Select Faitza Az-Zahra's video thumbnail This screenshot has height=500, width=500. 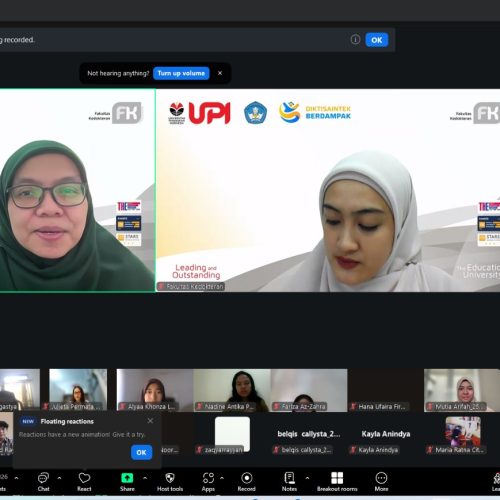pyautogui.click(x=309, y=390)
